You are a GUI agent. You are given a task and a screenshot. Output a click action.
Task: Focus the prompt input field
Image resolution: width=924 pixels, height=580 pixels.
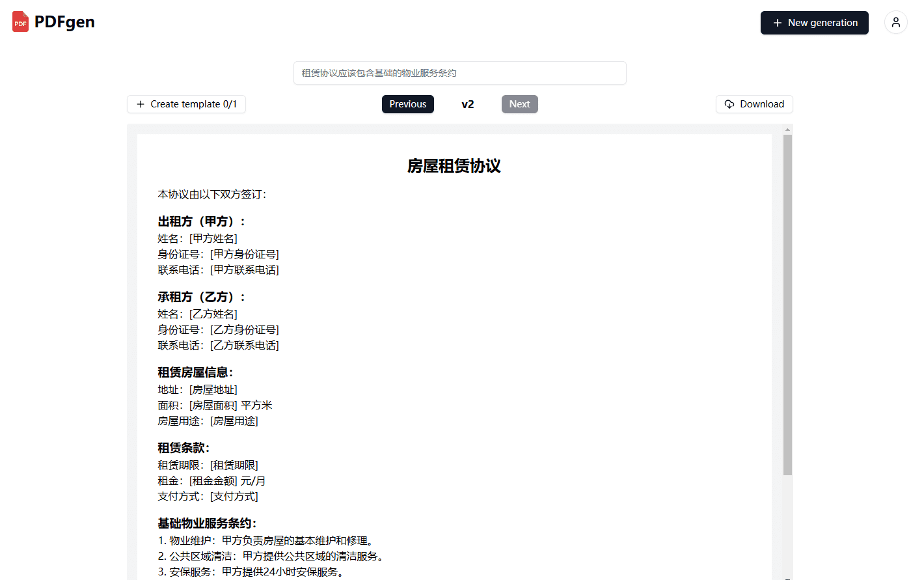coord(460,73)
